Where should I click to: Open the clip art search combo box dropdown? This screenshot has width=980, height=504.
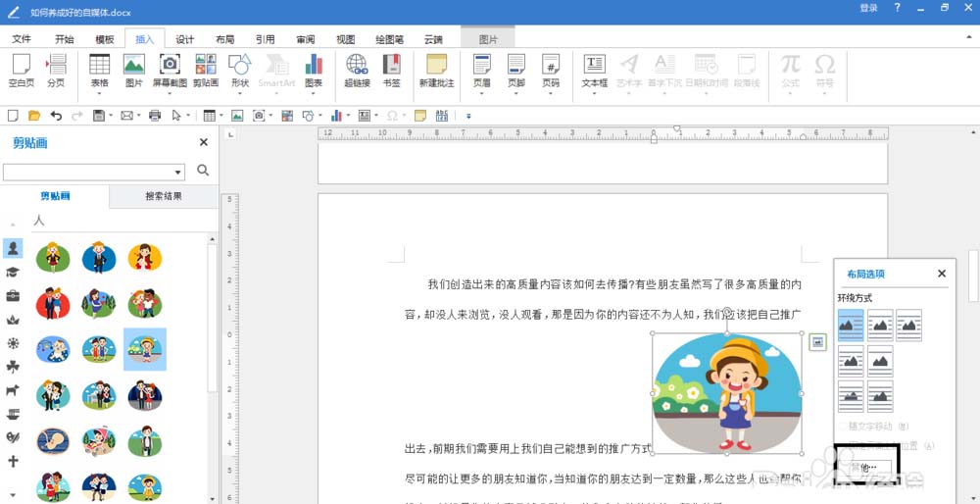click(x=178, y=173)
